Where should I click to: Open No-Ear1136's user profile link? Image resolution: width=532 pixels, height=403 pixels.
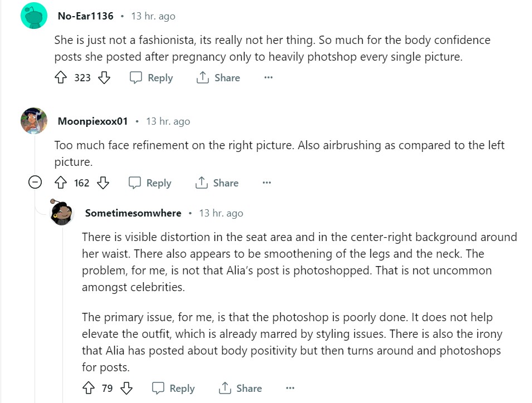tap(85, 16)
